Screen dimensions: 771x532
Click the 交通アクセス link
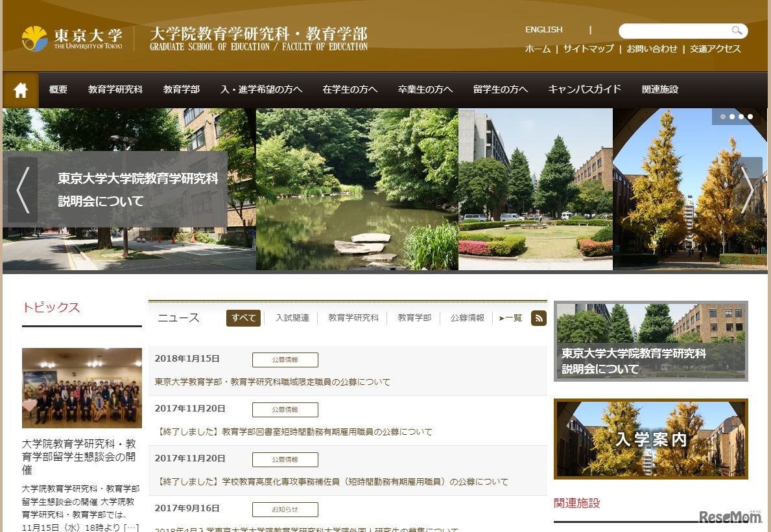tap(715, 49)
